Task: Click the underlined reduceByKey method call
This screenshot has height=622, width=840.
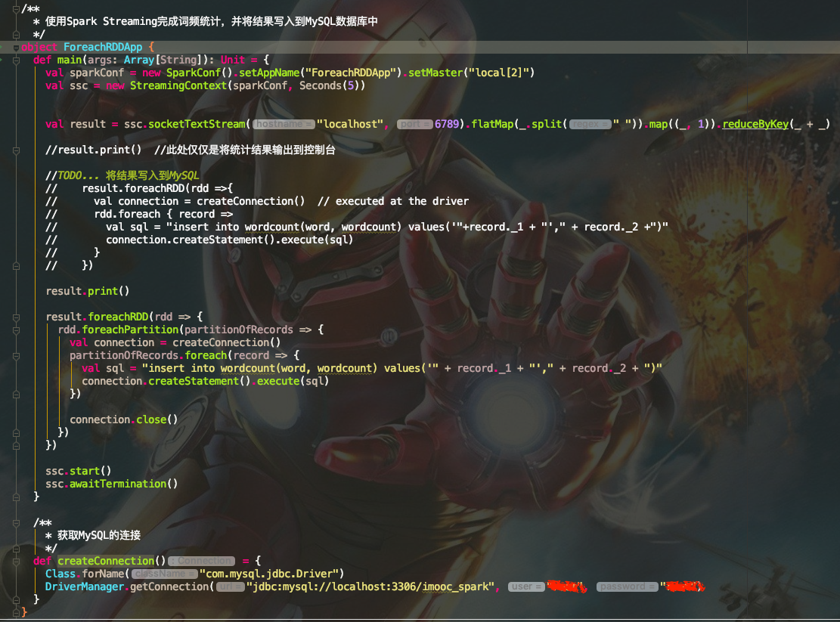Action: [x=755, y=124]
